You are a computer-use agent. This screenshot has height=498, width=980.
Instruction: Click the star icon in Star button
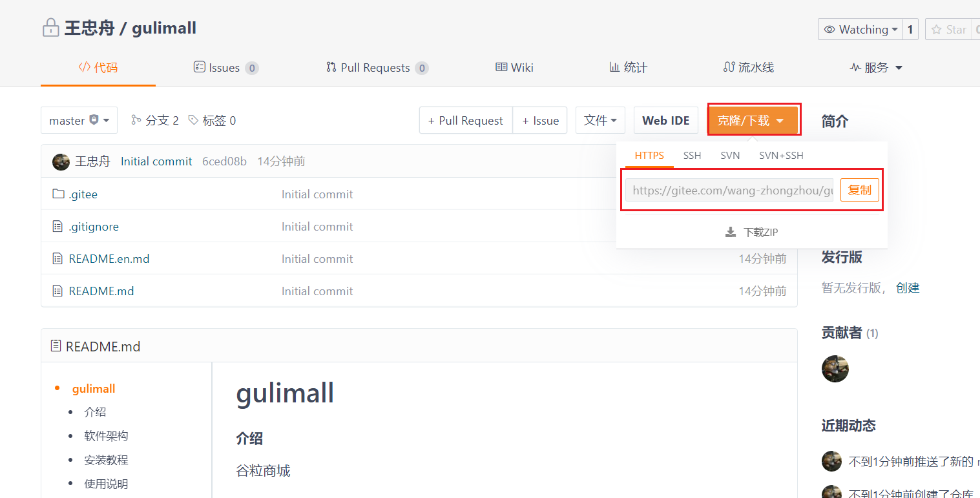pyautogui.click(x=936, y=29)
